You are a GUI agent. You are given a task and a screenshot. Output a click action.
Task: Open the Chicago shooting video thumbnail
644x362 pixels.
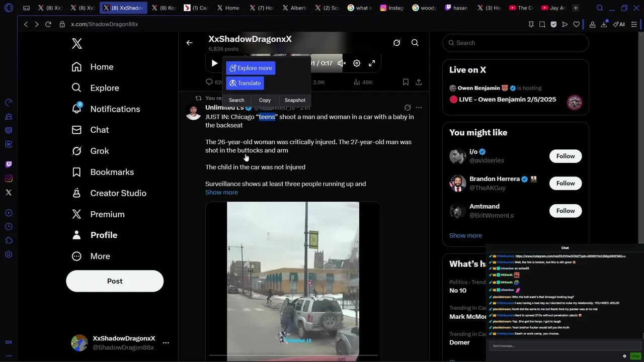click(x=293, y=281)
